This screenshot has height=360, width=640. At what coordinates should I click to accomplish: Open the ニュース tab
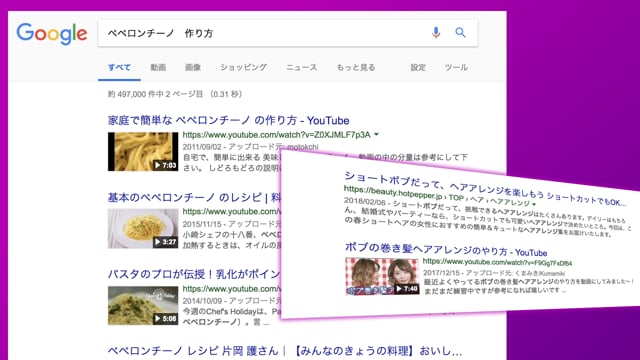(x=301, y=67)
